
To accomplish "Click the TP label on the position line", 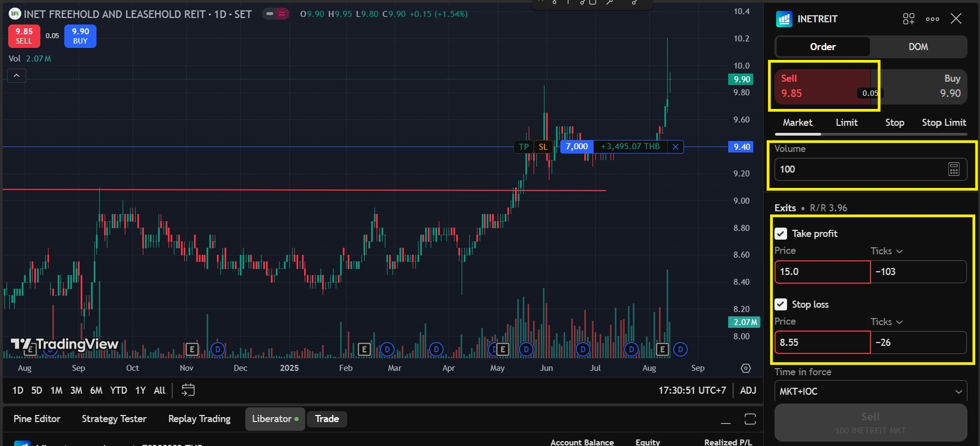I will (x=524, y=146).
